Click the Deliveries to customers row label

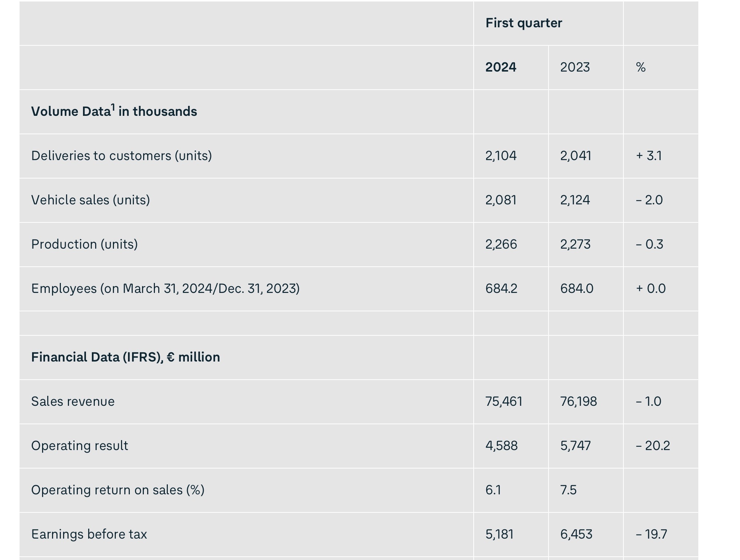121,156
